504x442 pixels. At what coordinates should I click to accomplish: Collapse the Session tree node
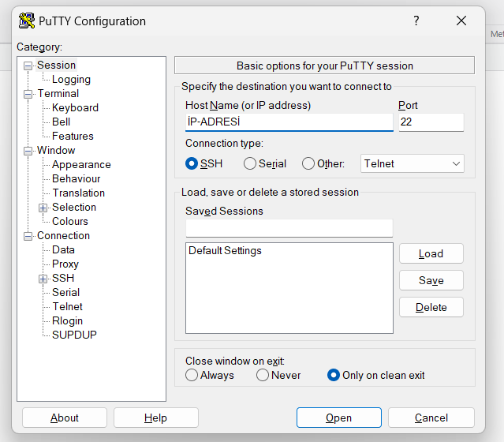click(28, 66)
